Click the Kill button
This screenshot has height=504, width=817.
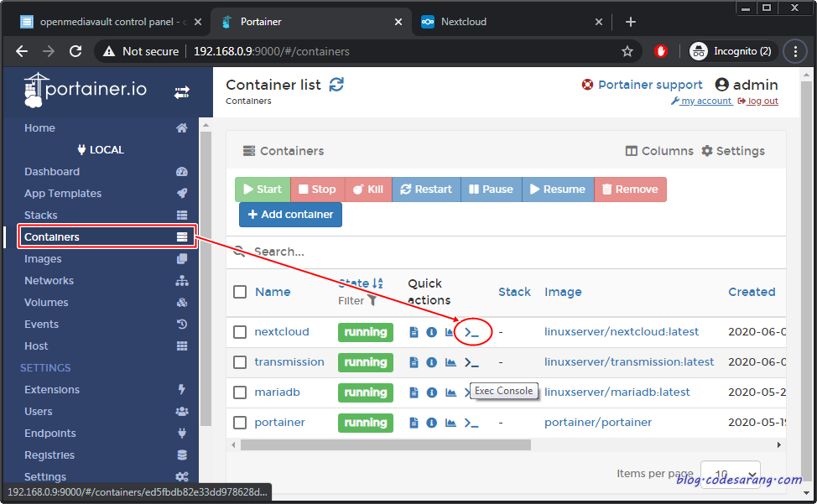pos(368,190)
